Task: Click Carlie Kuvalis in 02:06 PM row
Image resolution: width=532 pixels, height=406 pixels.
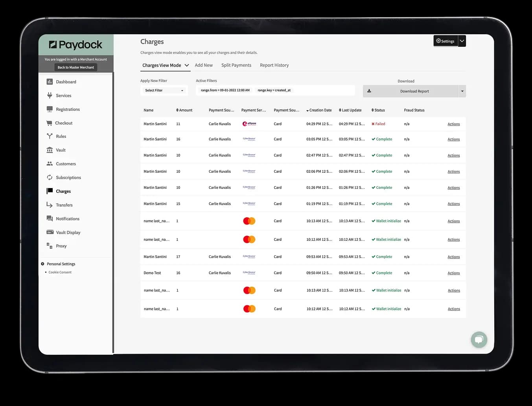Action: point(220,172)
